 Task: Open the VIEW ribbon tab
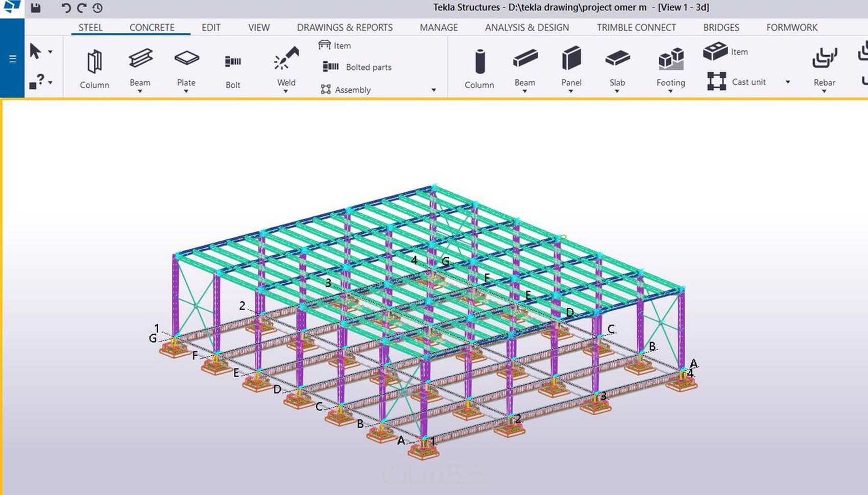click(259, 28)
